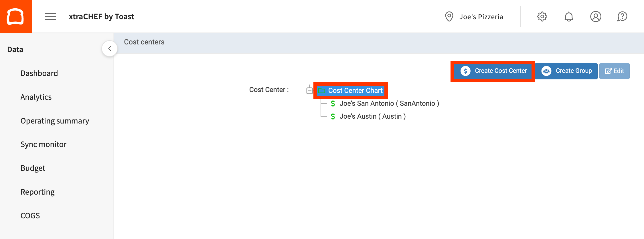
Task: Select Joe's Austin cost center
Action: 372,116
